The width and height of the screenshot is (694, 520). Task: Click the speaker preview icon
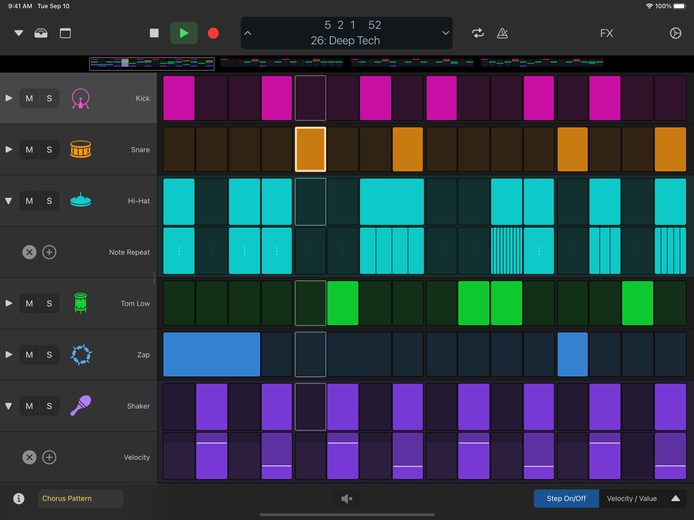pos(347,499)
